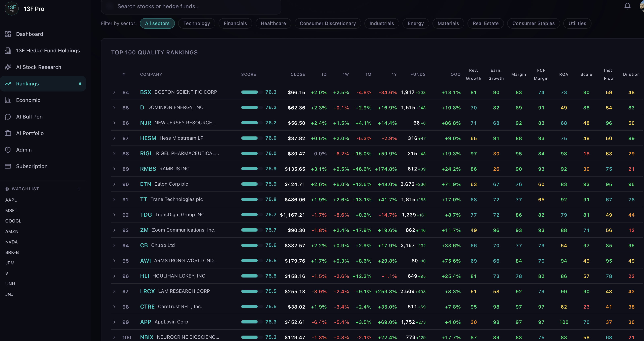
Task: Open AI Bull Pen
Action: tap(43, 117)
